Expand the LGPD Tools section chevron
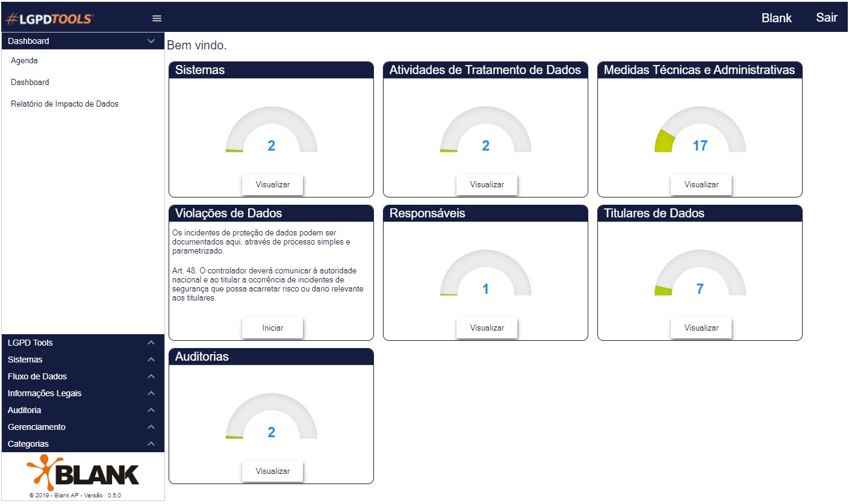The width and height of the screenshot is (849, 504). (151, 343)
